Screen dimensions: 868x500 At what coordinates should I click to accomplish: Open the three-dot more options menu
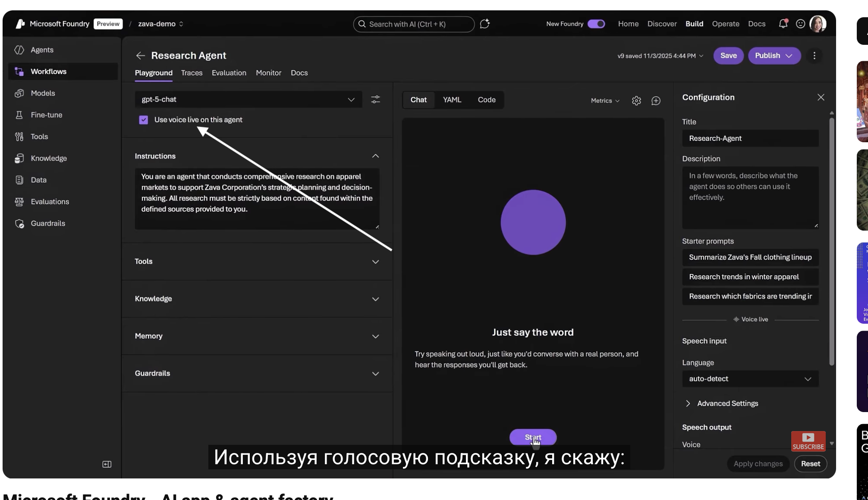[x=814, y=56]
